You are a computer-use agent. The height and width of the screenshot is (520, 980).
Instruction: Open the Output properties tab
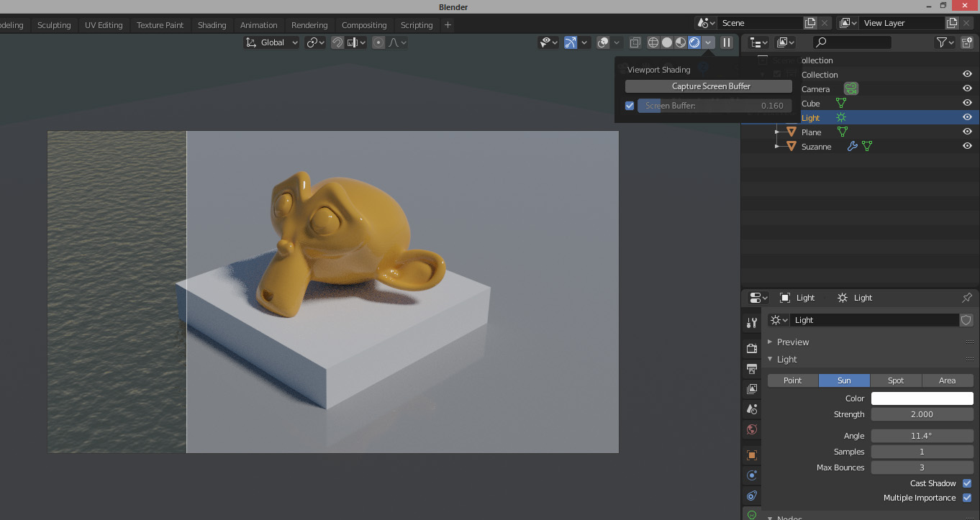[752, 369]
